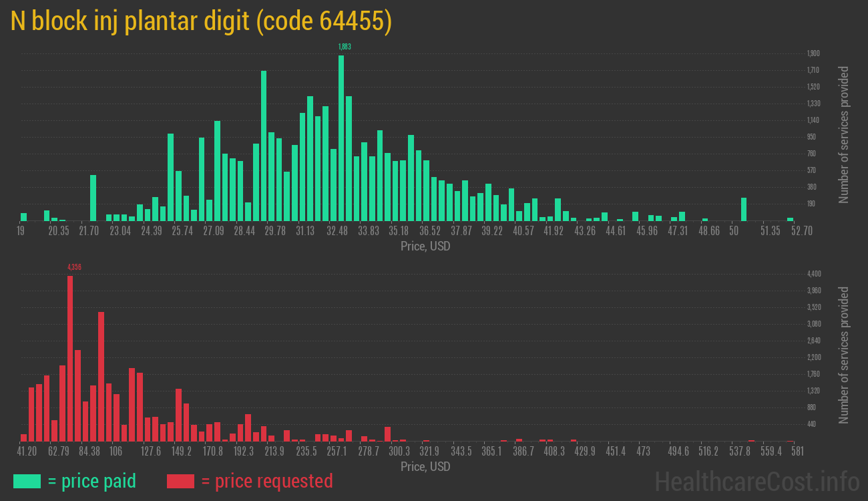Open the HealthcareCost.info watermark link
Screen dimensions: 868x501
pos(756,481)
